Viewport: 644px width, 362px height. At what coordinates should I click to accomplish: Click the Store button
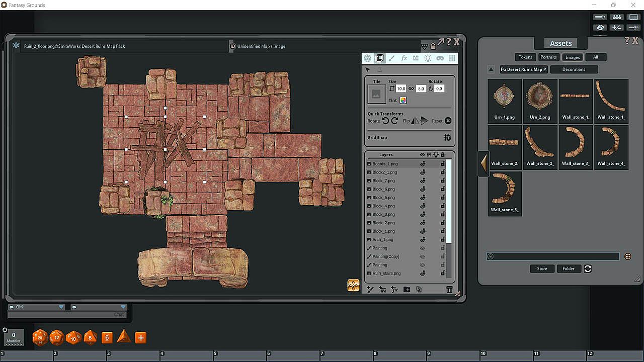tap(542, 268)
